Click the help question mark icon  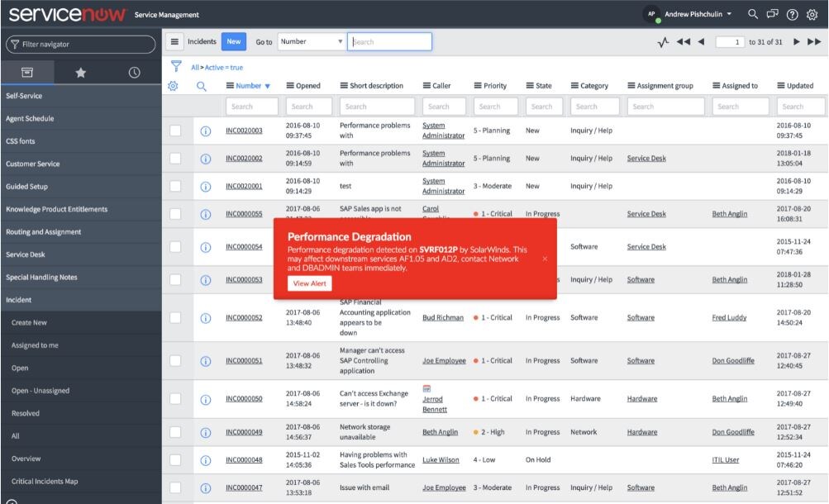(x=791, y=13)
